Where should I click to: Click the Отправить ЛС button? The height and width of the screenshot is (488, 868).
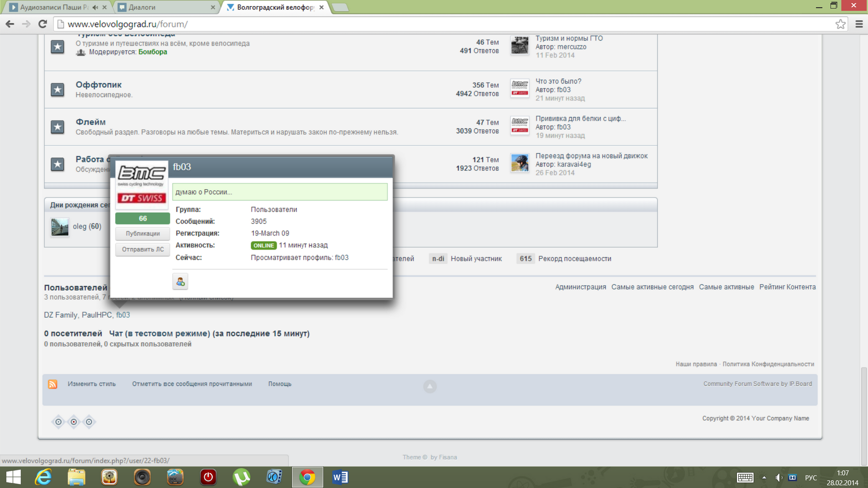tap(142, 249)
